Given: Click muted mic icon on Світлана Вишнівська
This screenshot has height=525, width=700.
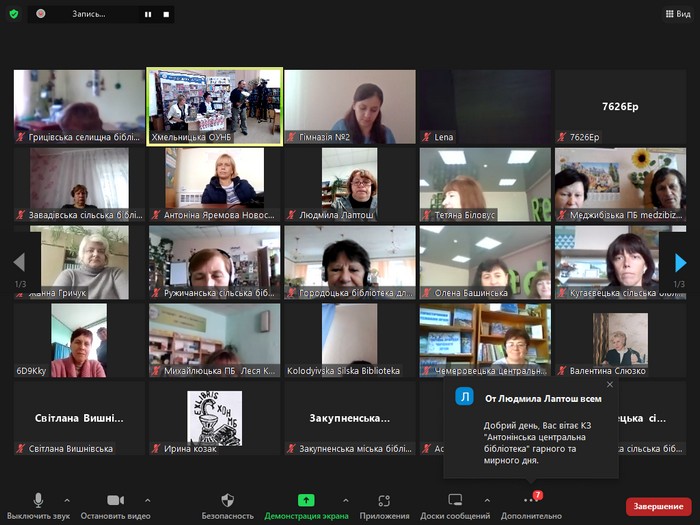Looking at the screenshot, I should [21, 449].
